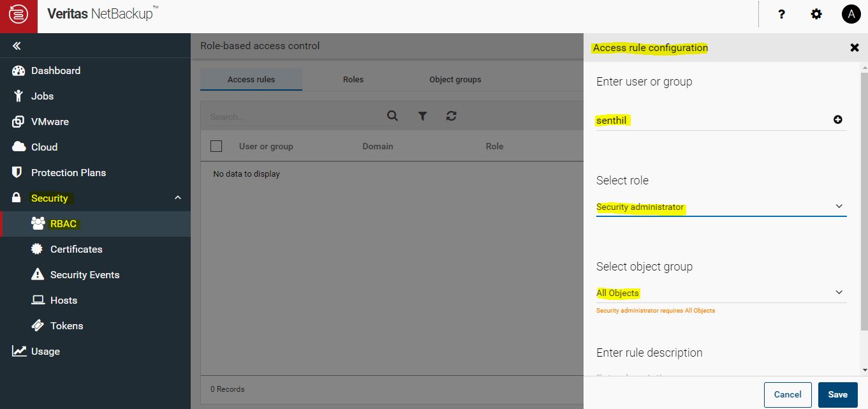Image resolution: width=868 pixels, height=409 pixels.
Task: Save the access rule configuration
Action: tap(837, 394)
